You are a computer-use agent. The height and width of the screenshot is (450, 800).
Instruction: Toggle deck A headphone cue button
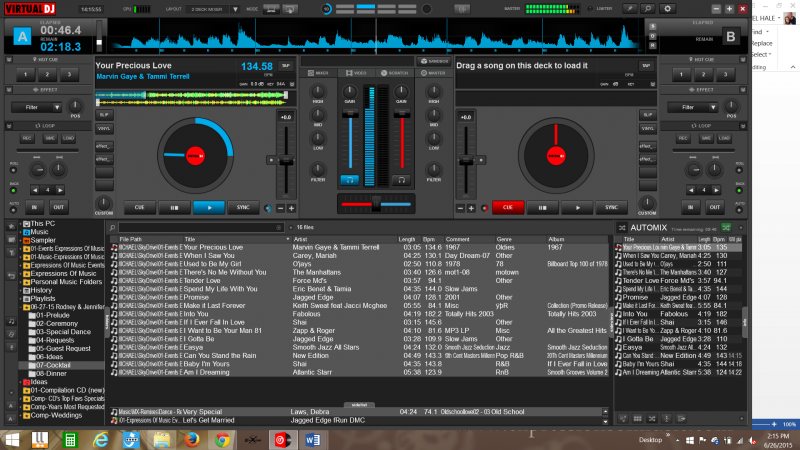point(349,180)
